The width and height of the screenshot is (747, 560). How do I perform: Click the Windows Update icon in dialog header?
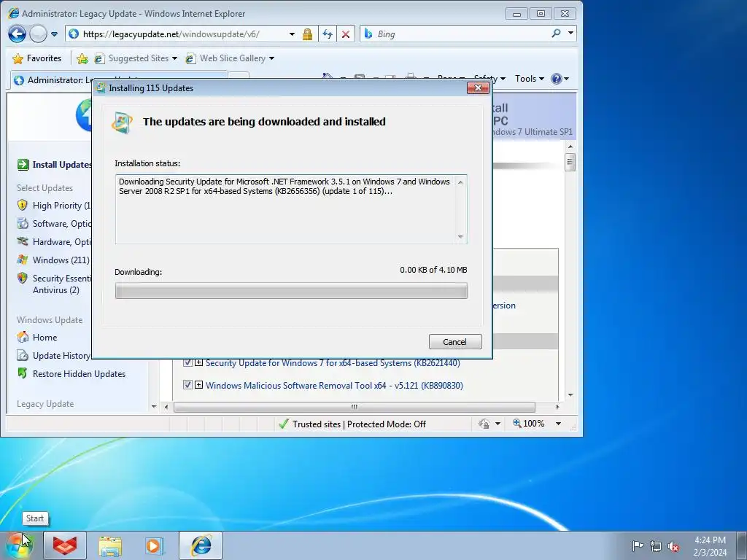pyautogui.click(x=122, y=122)
